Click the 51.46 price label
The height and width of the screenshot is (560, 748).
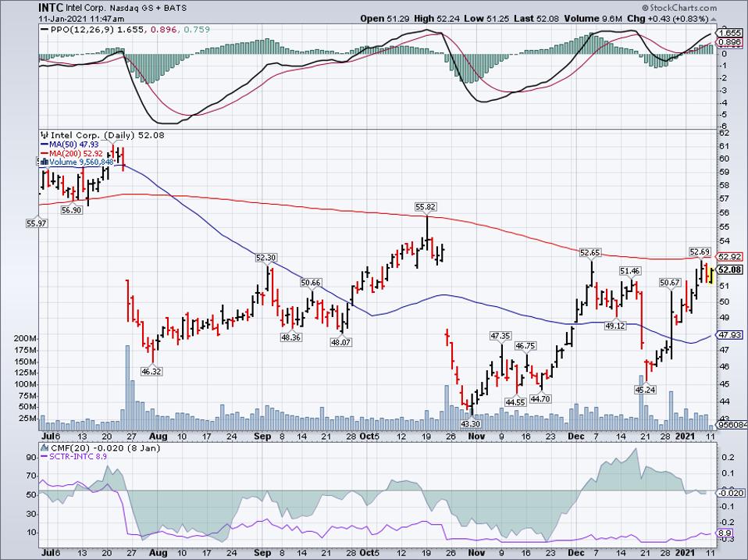coord(629,271)
